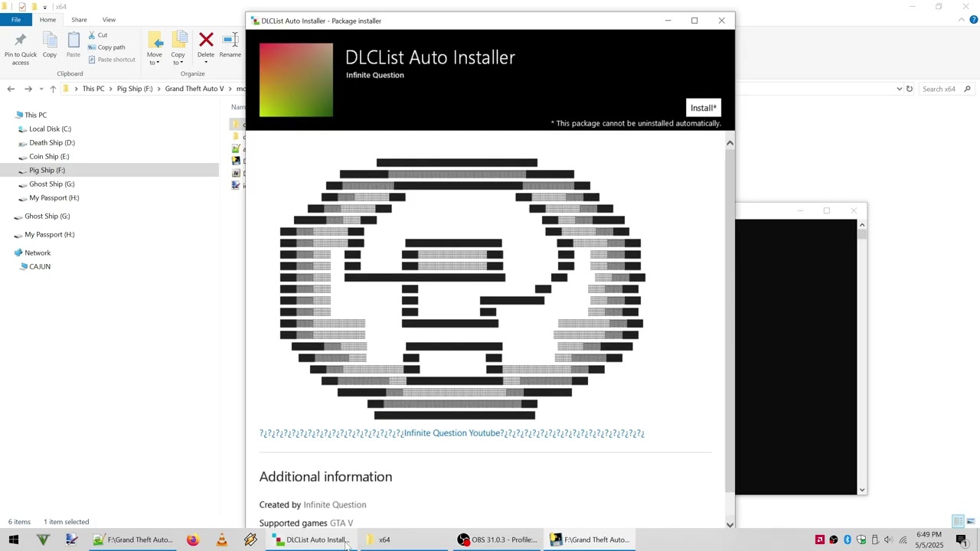Image resolution: width=980 pixels, height=551 pixels.
Task: Click the Bluetooth tray icon
Action: 848,540
